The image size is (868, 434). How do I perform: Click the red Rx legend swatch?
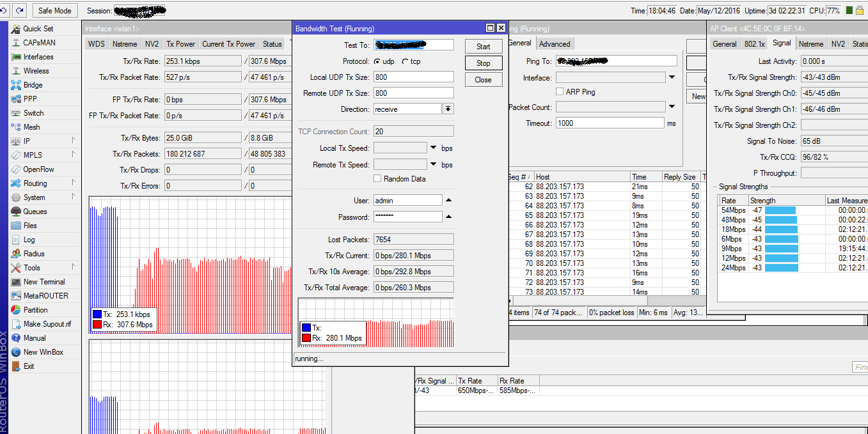coord(306,338)
